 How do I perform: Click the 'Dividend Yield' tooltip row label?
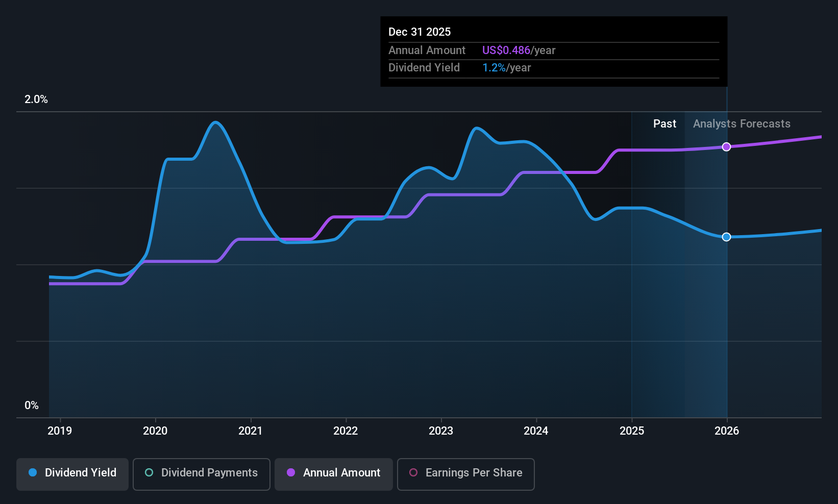(424, 68)
